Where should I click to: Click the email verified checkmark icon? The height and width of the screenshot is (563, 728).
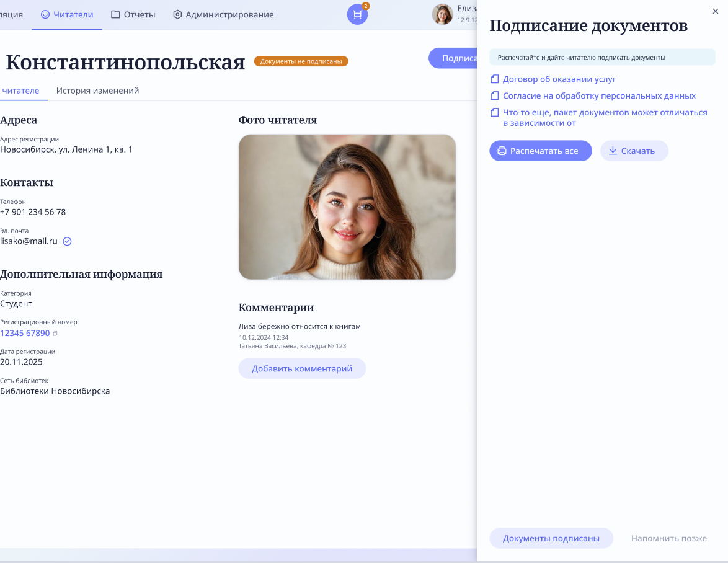pos(68,241)
